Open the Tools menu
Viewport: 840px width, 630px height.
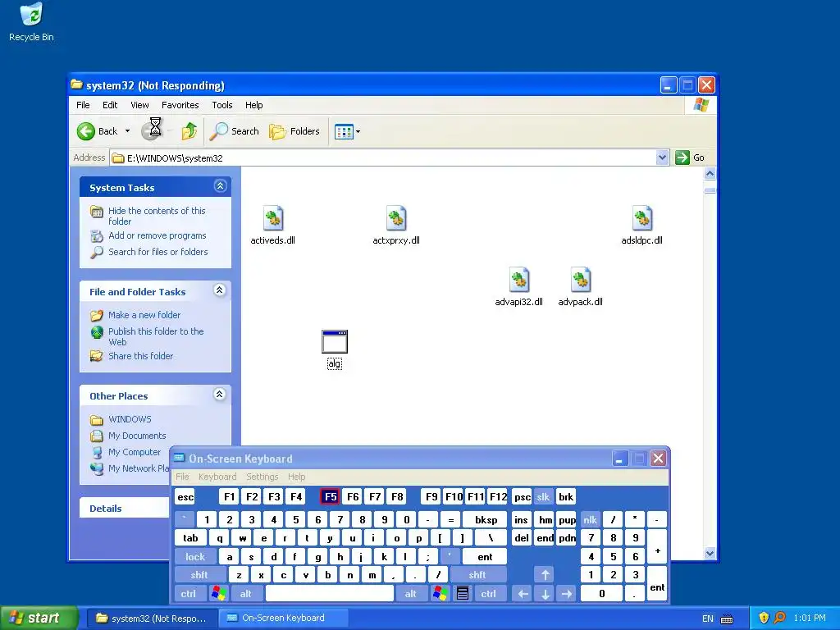tap(221, 105)
